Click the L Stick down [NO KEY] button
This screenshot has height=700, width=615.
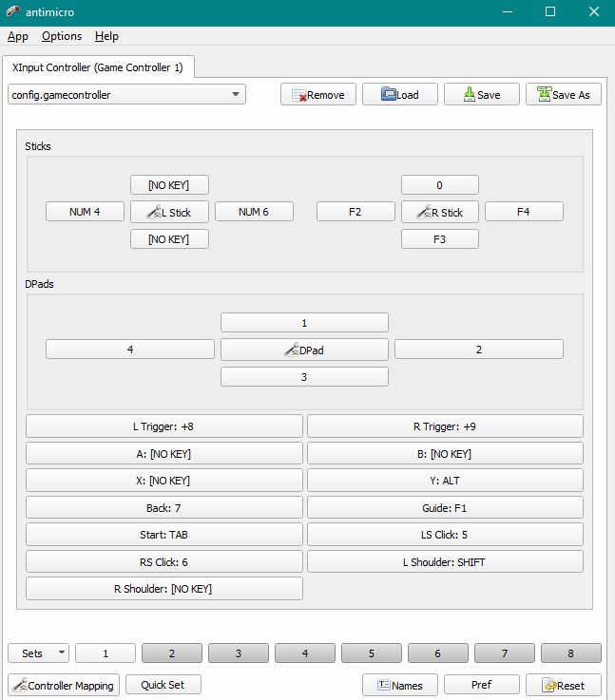point(170,239)
